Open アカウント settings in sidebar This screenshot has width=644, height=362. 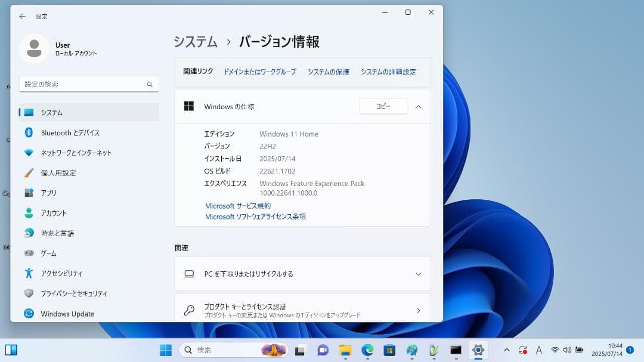[55, 212]
